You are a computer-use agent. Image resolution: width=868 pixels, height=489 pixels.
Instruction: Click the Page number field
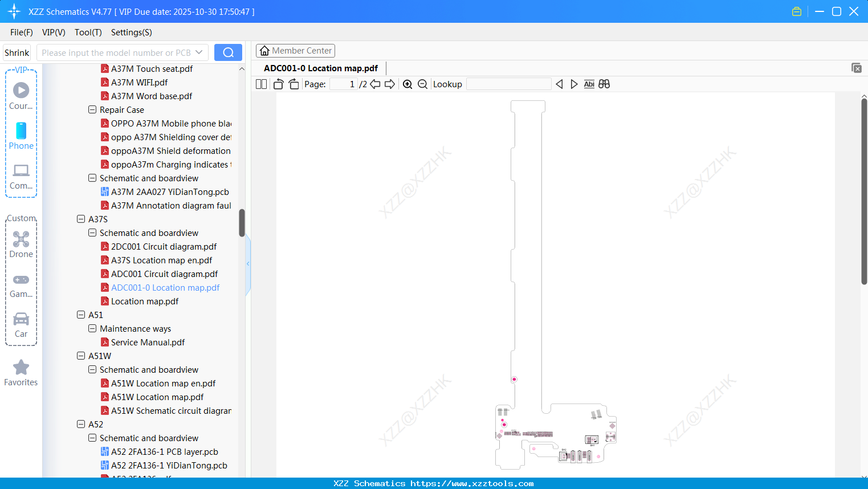point(344,84)
